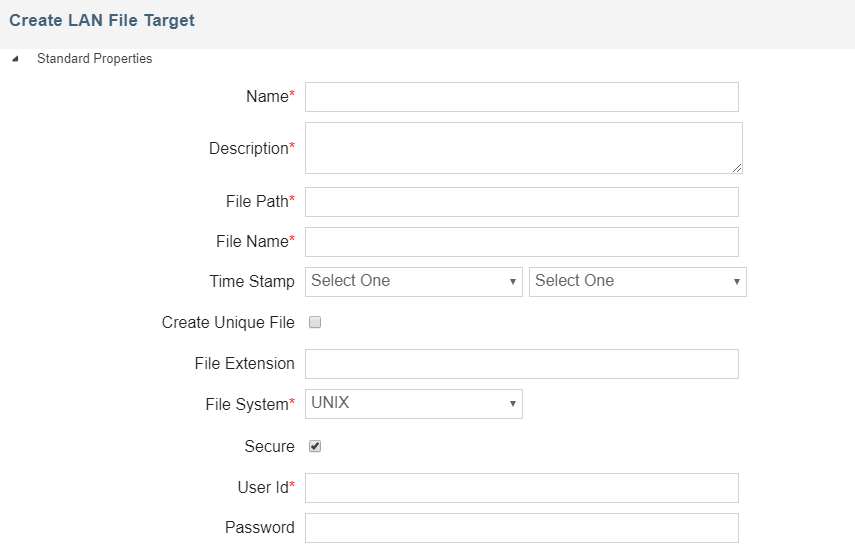The width and height of the screenshot is (855, 546).
Task: Click the File Extension label text
Action: click(244, 364)
